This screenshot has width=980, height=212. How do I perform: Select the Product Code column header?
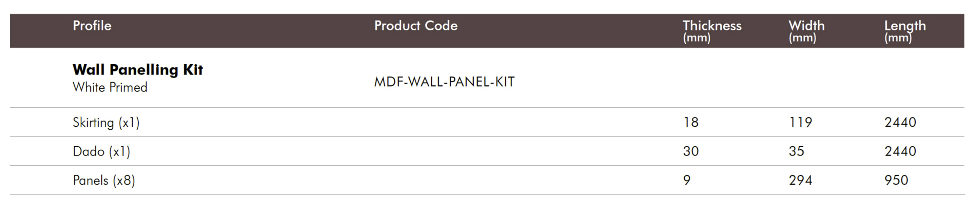(416, 26)
